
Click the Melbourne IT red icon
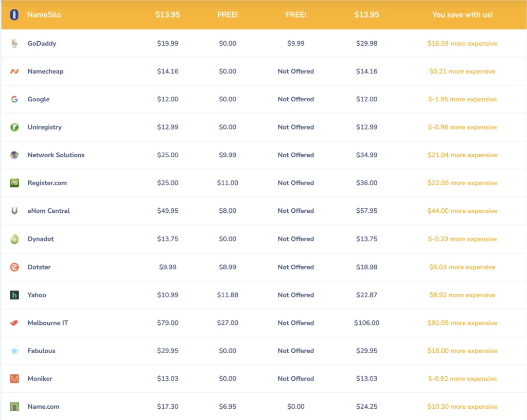[x=14, y=323]
